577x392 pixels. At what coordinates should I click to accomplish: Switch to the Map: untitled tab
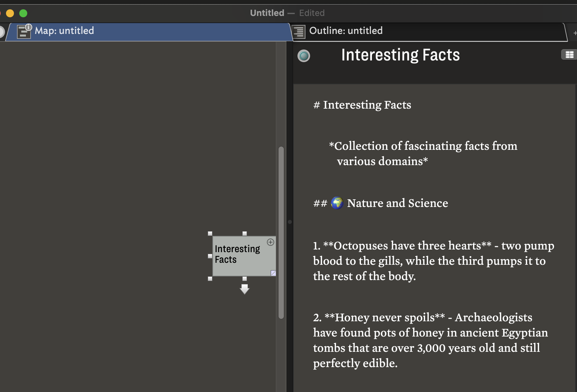click(149, 32)
